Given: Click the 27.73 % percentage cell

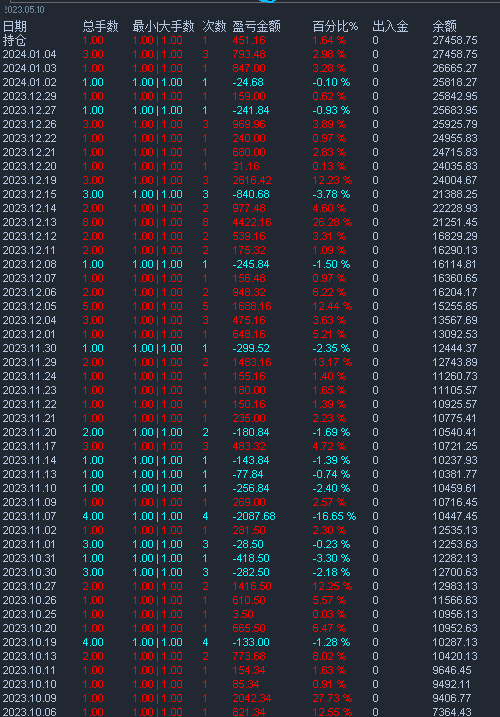Looking at the screenshot, I should pos(332,698).
